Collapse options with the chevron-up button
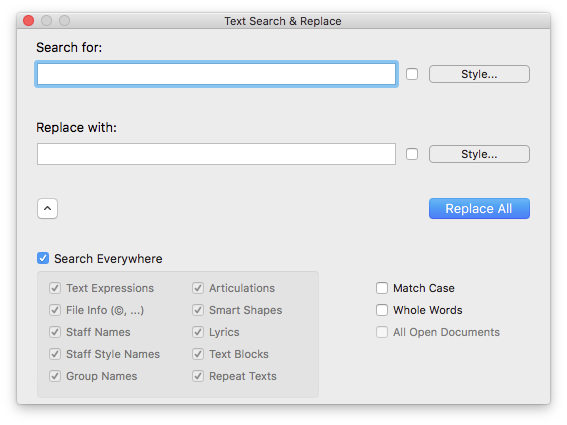Image resolution: width=567 pixels, height=425 pixels. click(47, 208)
